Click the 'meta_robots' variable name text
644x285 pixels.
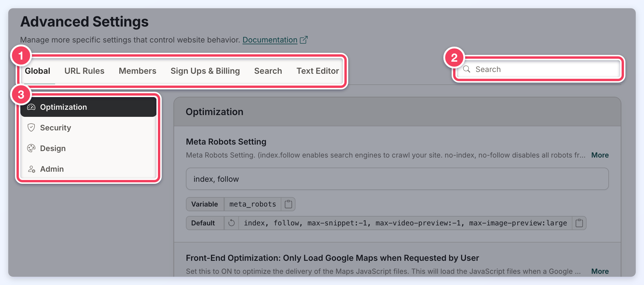(252, 204)
